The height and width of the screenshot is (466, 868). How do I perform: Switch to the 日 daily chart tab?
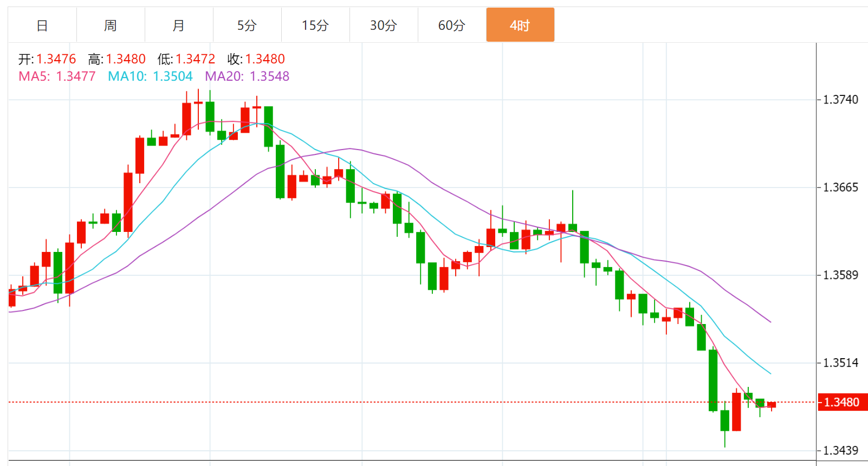point(42,25)
